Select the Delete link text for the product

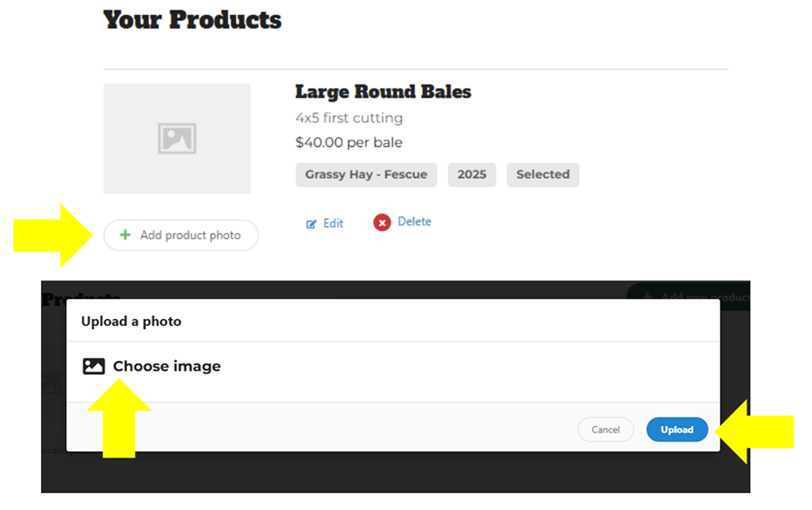[414, 222]
